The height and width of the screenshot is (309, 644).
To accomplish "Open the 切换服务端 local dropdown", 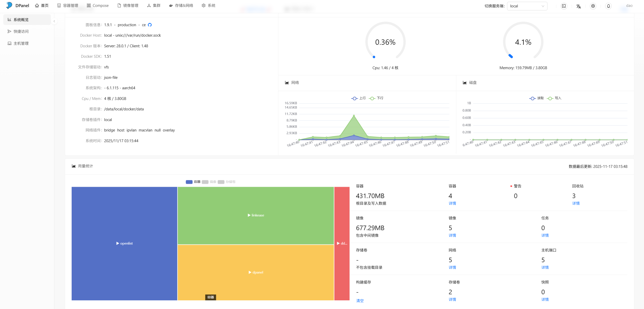I will [527, 6].
